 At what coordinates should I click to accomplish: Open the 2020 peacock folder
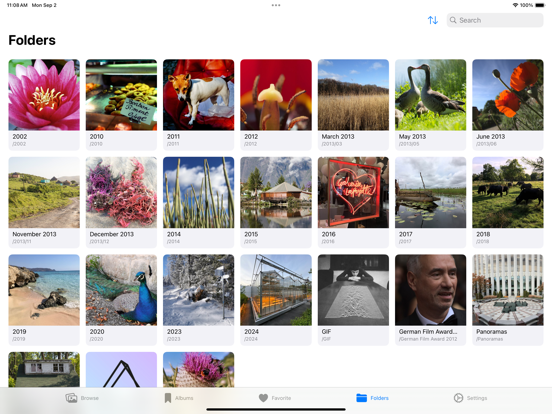pos(121,300)
